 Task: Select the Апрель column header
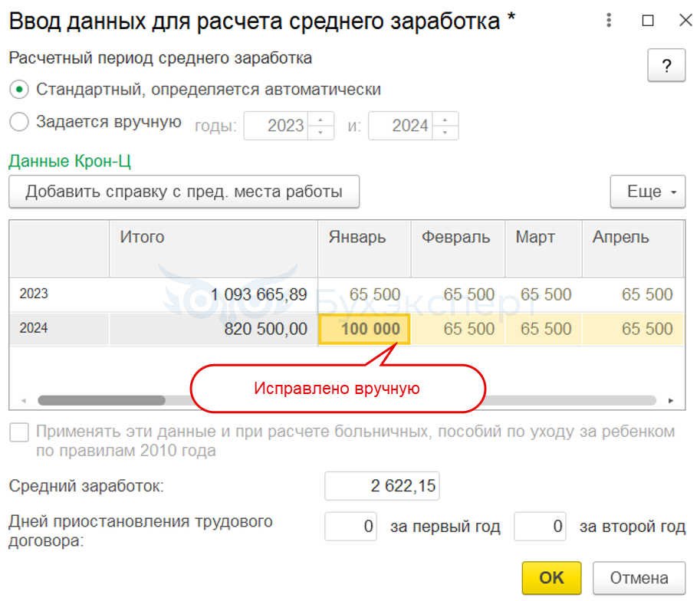[633, 248]
